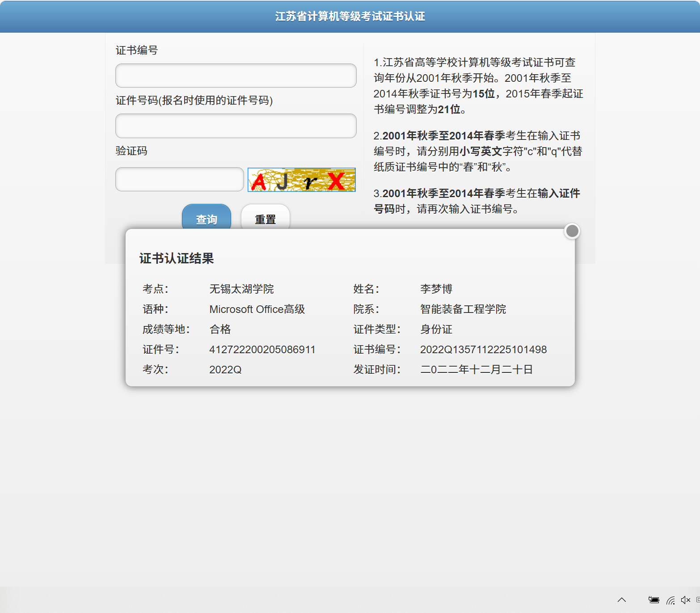Click the muted volume tray icon
The image size is (700, 613).
686,600
